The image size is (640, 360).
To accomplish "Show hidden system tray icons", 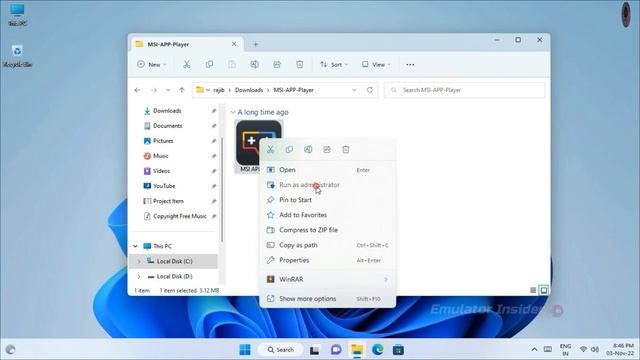I will click(534, 350).
